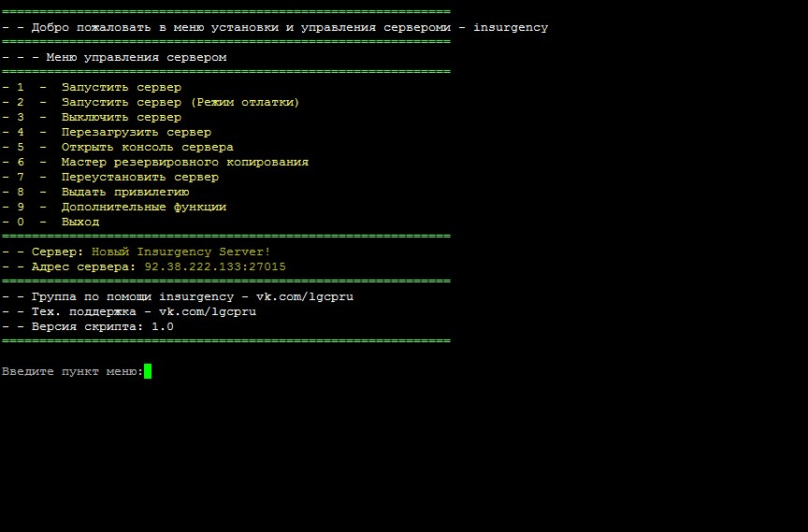
Task: Click 'Переустановить сервер' option
Action: (x=139, y=177)
